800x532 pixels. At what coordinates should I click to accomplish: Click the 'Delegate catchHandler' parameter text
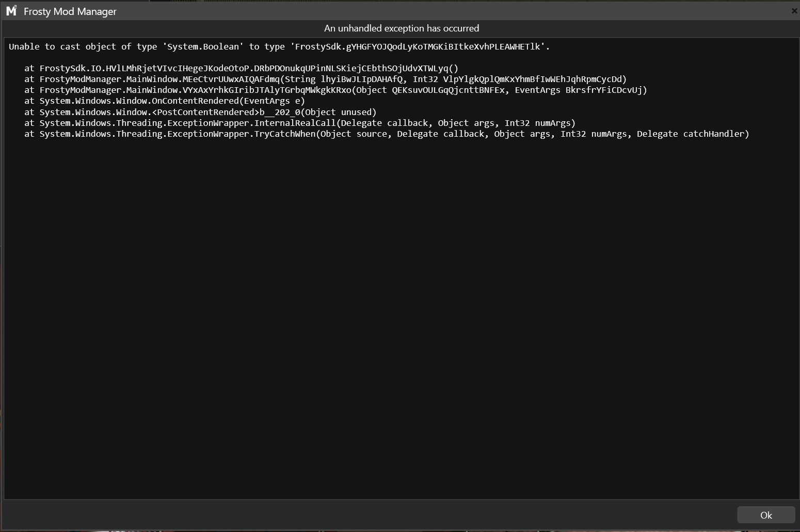click(x=692, y=134)
